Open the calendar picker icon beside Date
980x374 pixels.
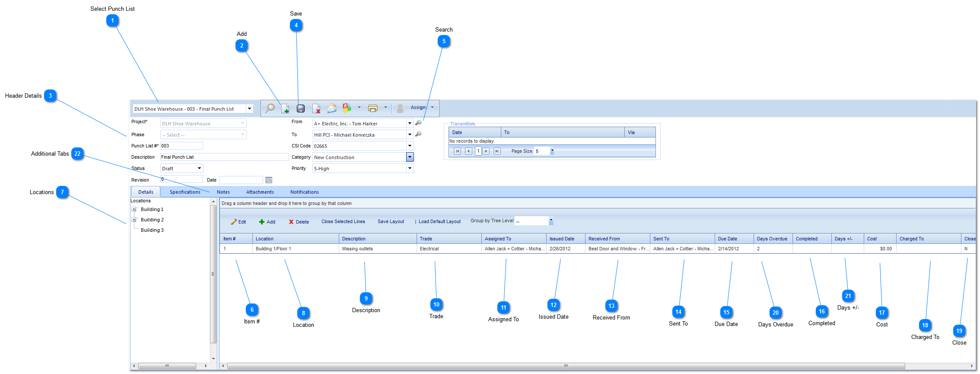(269, 180)
